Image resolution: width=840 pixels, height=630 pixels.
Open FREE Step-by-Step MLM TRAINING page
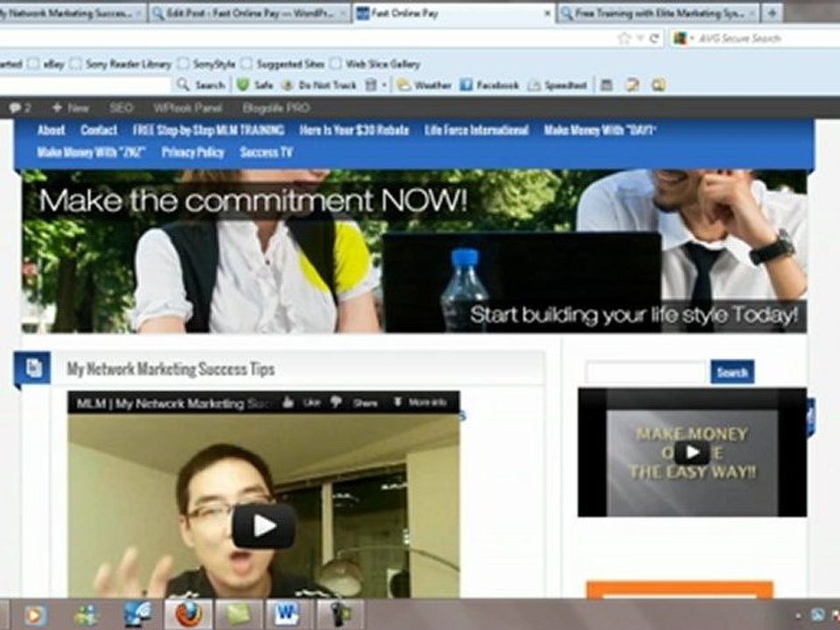pyautogui.click(x=208, y=130)
